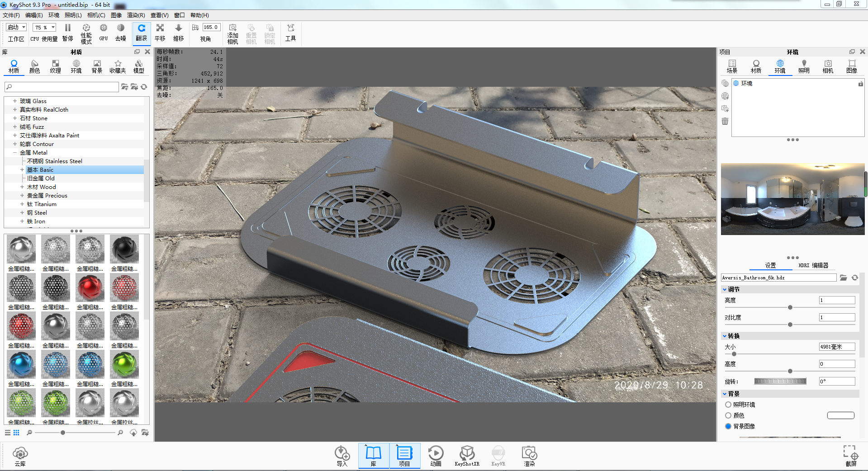The height and width of the screenshot is (471, 868).
Task: Click the 翻滚 tumble camera tool
Action: pos(142,33)
